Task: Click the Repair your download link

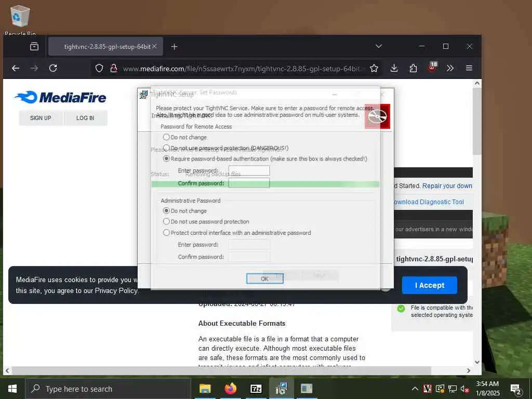Action: click(447, 186)
